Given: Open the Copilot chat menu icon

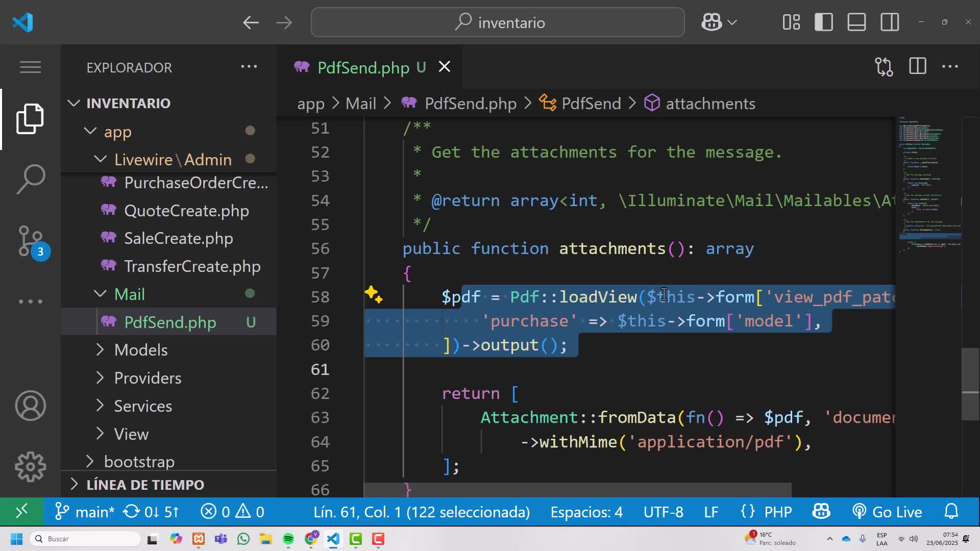Looking at the screenshot, I should point(719,22).
